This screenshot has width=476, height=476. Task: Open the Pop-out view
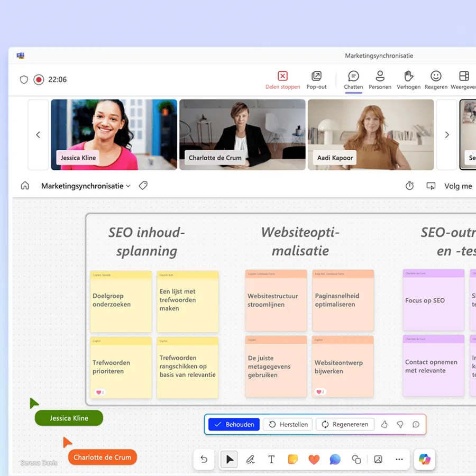pyautogui.click(x=316, y=80)
